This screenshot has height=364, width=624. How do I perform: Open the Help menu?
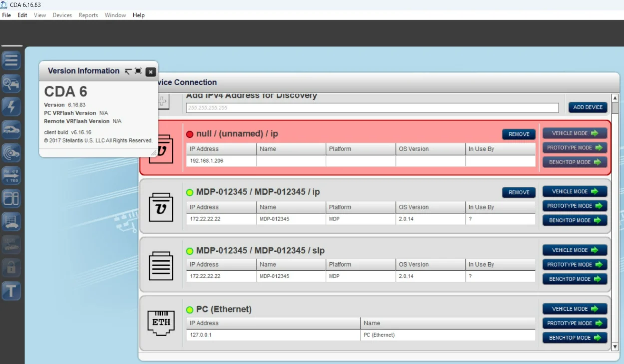[x=139, y=15]
